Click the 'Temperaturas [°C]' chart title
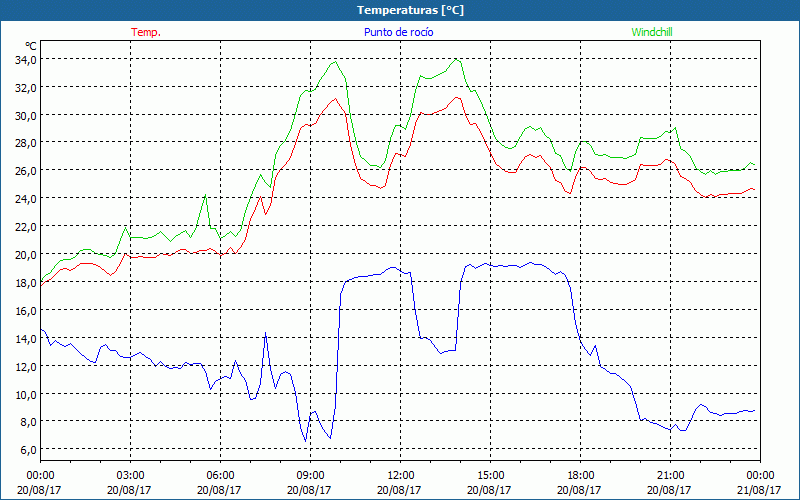 [x=410, y=10]
